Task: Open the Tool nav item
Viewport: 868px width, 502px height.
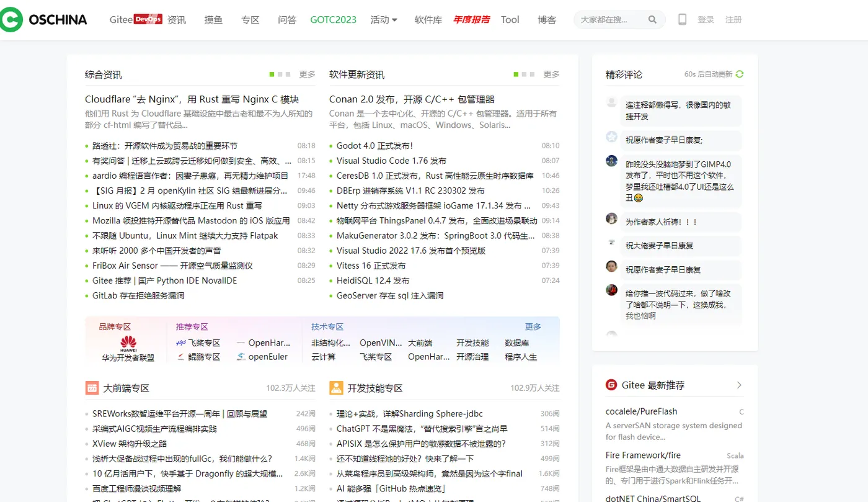Action: [x=510, y=20]
